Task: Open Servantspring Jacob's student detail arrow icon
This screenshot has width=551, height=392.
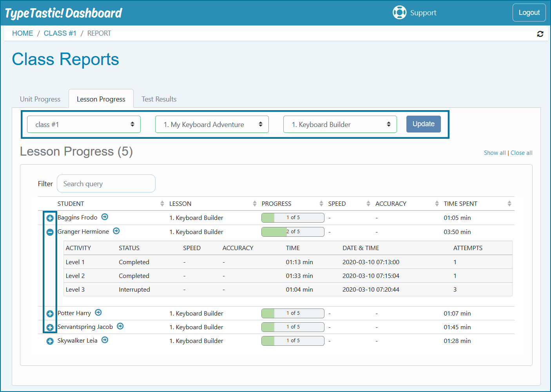Action: pyautogui.click(x=120, y=326)
